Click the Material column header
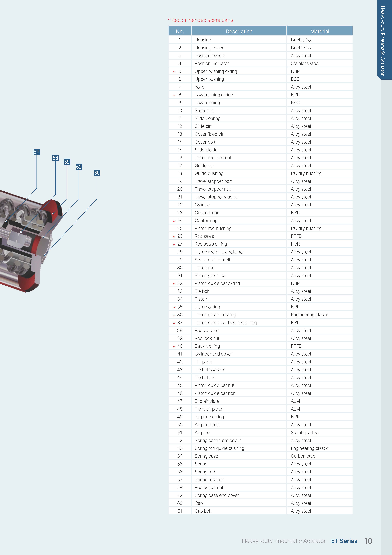The height and width of the screenshot is (555, 392). point(320,31)
